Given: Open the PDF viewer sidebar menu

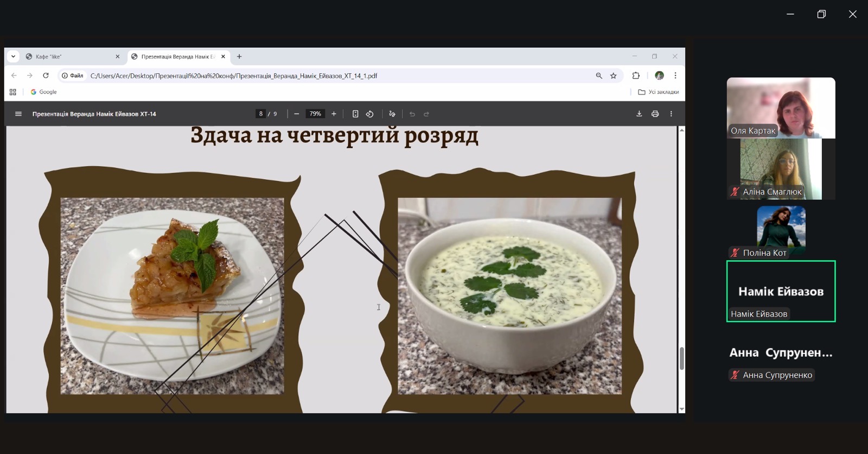Looking at the screenshot, I should click(x=18, y=114).
